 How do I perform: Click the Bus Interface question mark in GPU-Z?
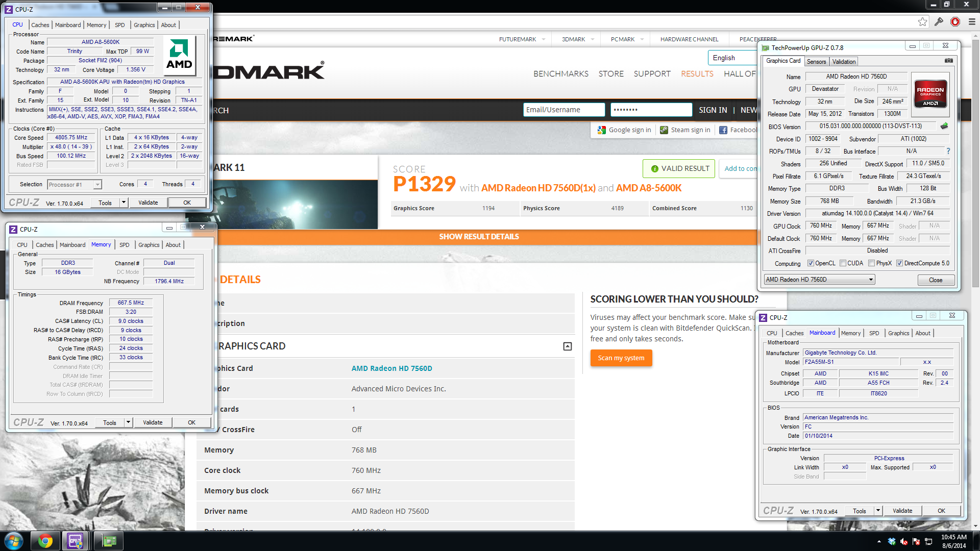coord(948,151)
